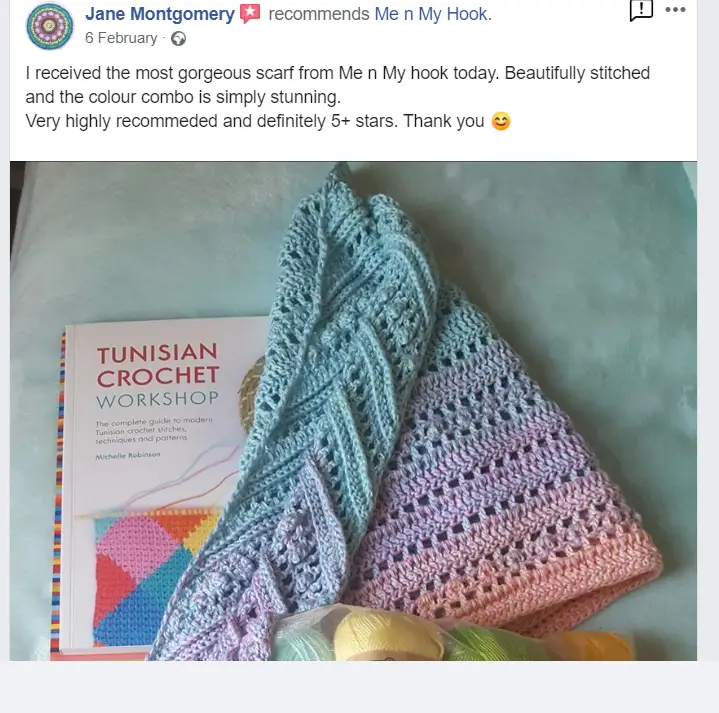Click the empty gray area below post

(x=360, y=686)
